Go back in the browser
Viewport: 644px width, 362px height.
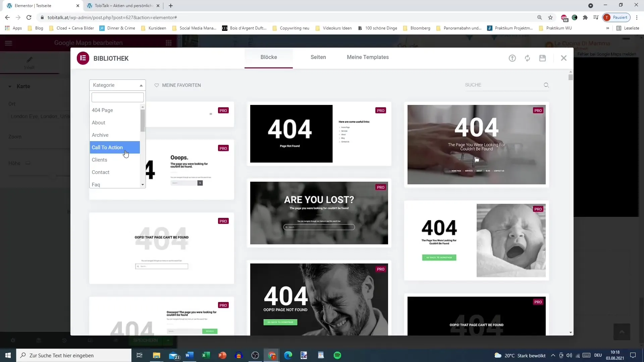point(7,17)
